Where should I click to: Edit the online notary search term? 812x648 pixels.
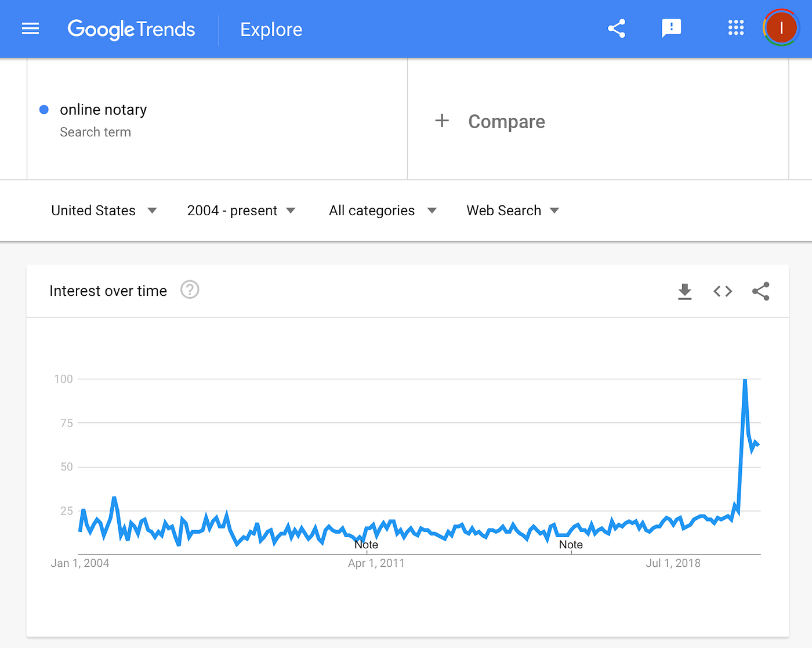pyautogui.click(x=103, y=110)
